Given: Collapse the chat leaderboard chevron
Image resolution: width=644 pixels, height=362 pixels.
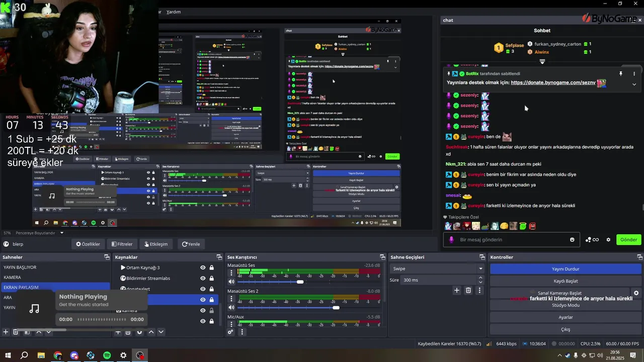Looking at the screenshot, I should click(542, 61).
